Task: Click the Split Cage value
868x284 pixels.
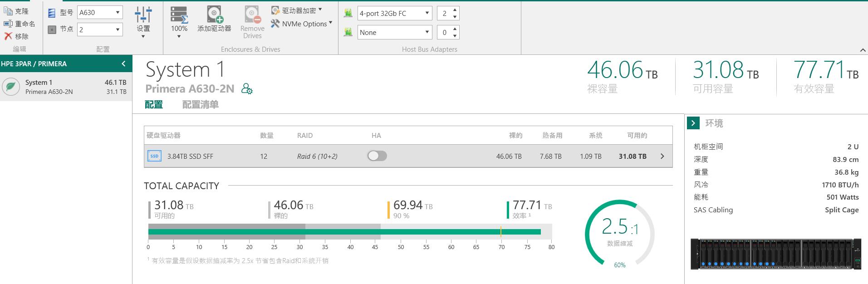Action: (x=842, y=210)
